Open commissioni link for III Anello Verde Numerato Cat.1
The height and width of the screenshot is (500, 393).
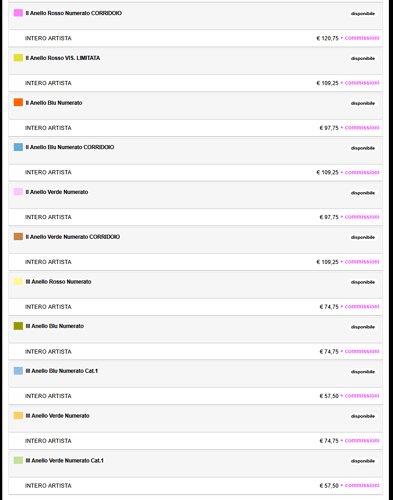[362, 485]
